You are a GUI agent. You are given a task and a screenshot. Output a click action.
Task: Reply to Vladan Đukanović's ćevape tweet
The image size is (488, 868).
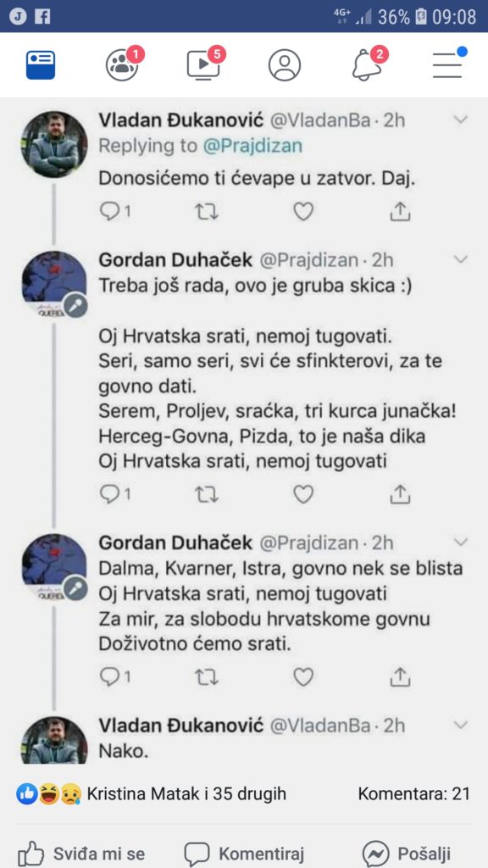111,210
